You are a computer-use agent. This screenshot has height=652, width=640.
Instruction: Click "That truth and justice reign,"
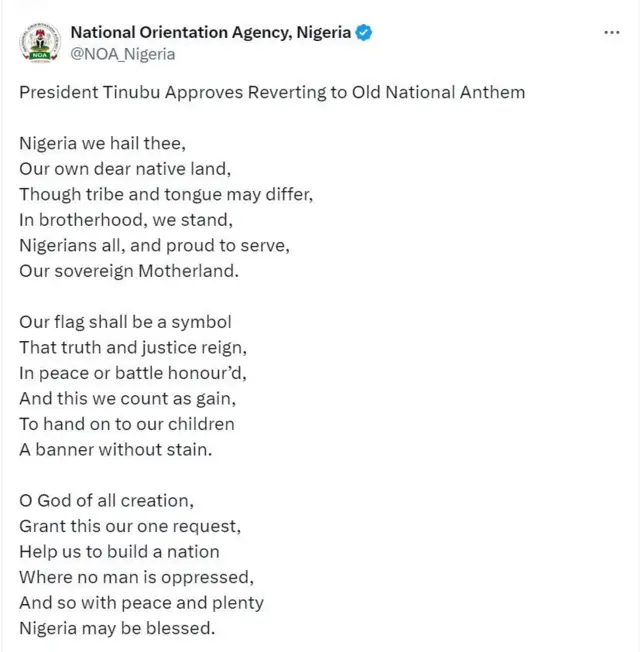point(132,347)
